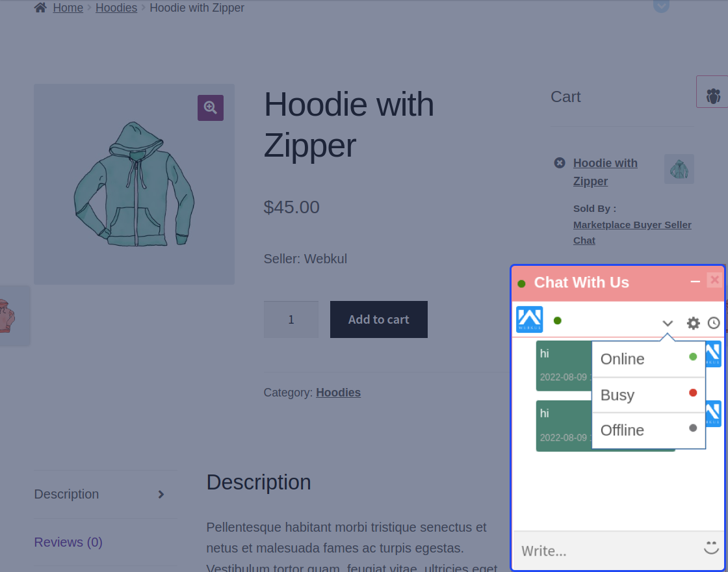Image resolution: width=728 pixels, height=572 pixels.
Task: Open the Hoodies breadcrumb link
Action: tap(116, 7)
